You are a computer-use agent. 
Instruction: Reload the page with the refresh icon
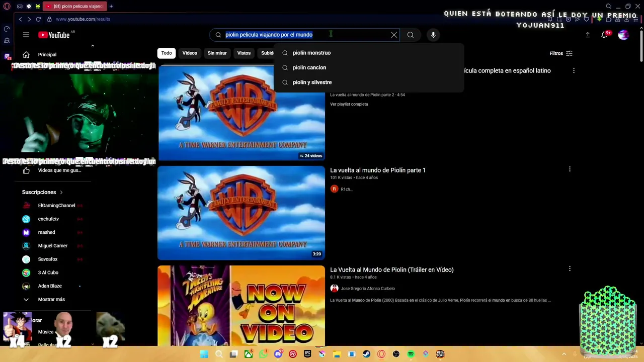click(38, 19)
